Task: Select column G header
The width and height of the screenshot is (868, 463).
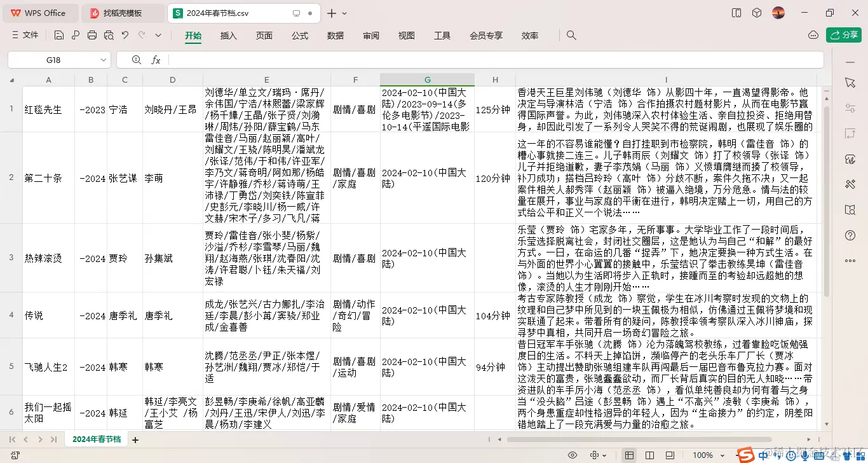Action: coord(428,79)
